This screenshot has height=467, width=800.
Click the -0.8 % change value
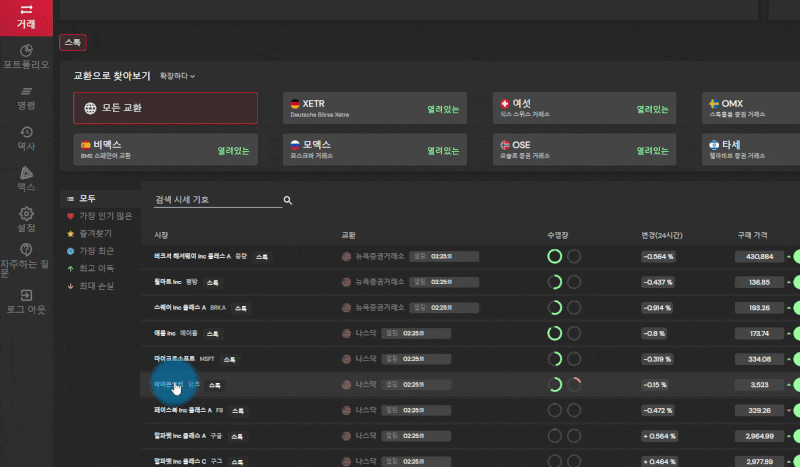[654, 333]
